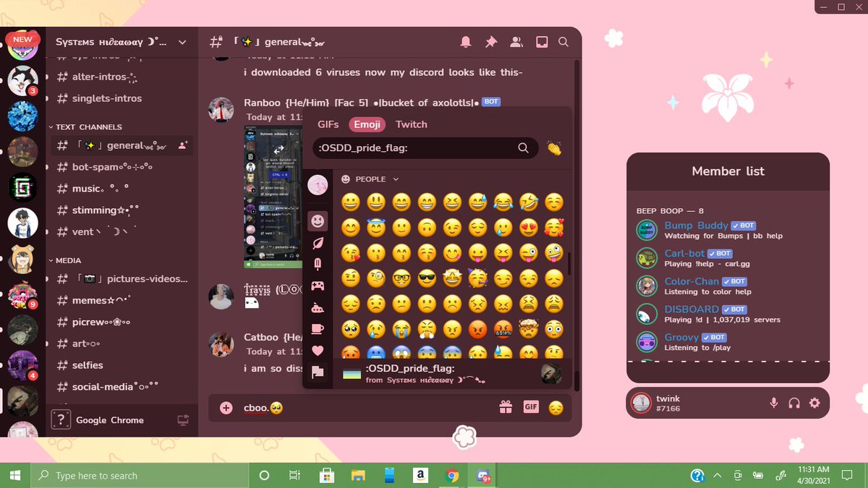Click the search magnifier in channel header
868x488 pixels.
click(563, 43)
